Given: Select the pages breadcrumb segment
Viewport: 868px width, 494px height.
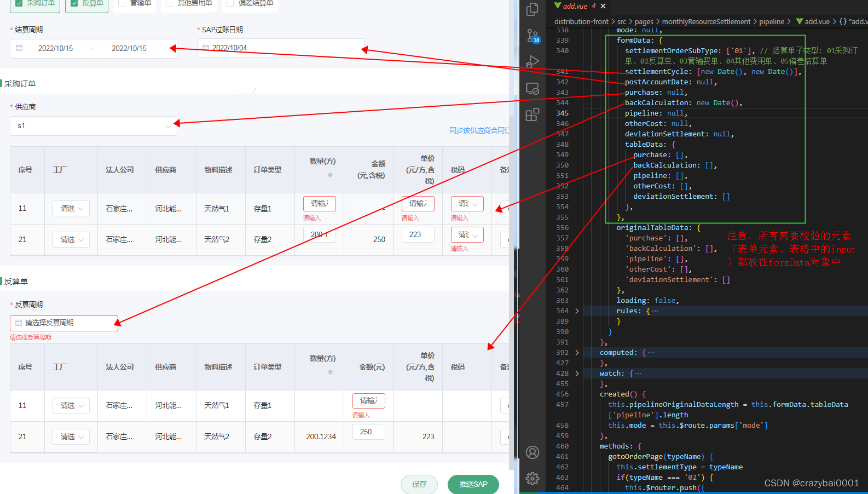Looking at the screenshot, I should pos(644,22).
